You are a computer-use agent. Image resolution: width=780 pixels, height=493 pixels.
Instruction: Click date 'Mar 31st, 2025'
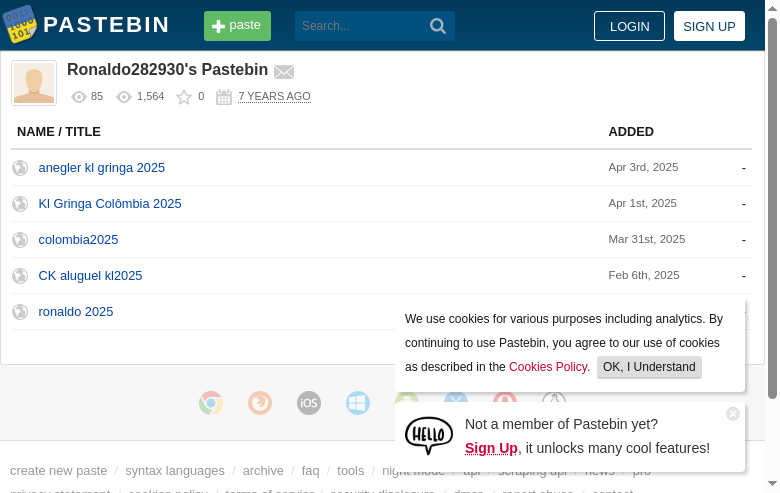tap(647, 239)
